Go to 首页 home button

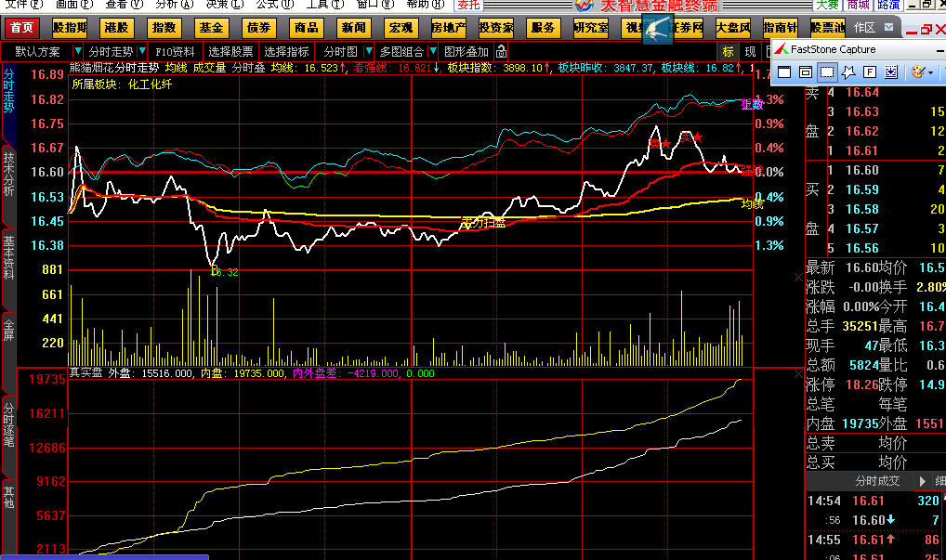(x=21, y=28)
